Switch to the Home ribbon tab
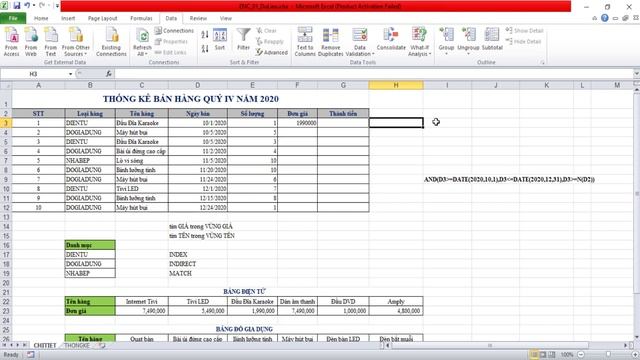Image resolution: width=640 pixels, height=360 pixels. click(41, 18)
